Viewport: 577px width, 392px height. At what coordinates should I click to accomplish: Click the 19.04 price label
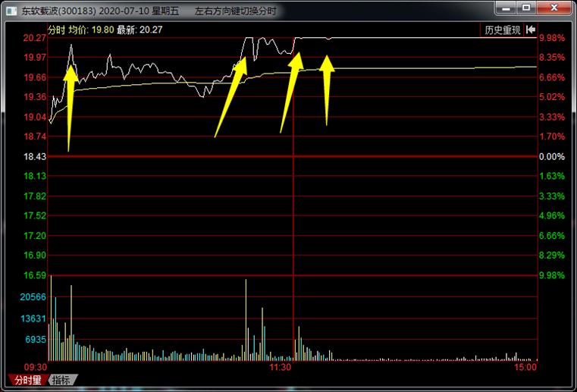(x=35, y=117)
